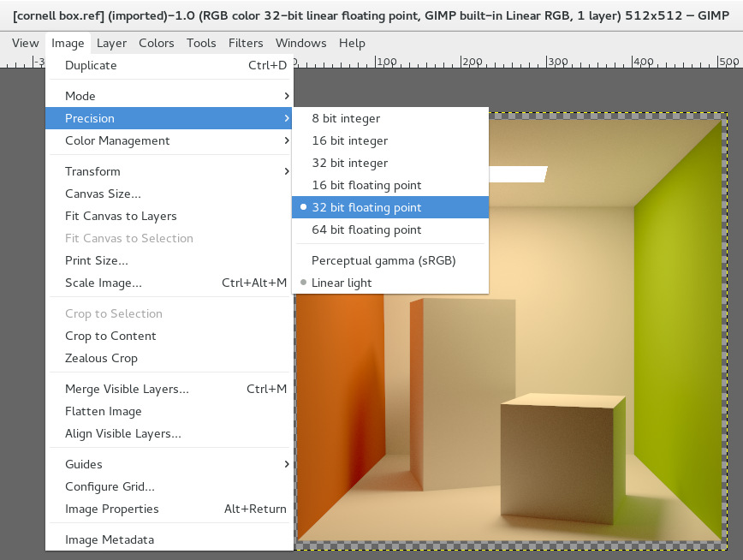Keep Linear light channel encoding
The height and width of the screenshot is (560, 743).
click(x=342, y=283)
